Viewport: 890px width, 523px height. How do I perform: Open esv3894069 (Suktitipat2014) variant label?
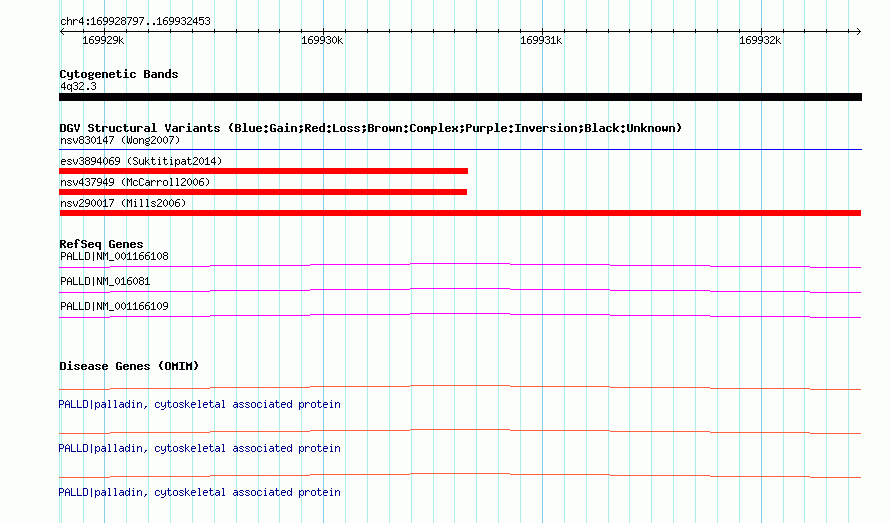141,161
